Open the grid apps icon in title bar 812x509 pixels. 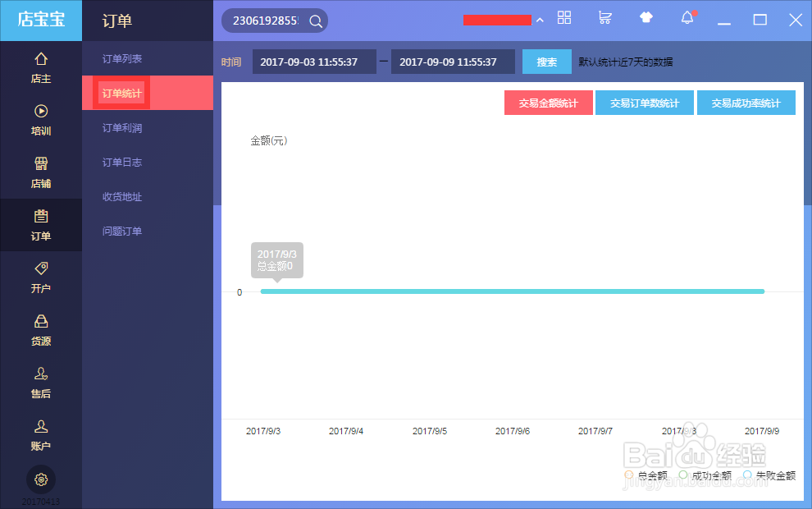pyautogui.click(x=564, y=17)
